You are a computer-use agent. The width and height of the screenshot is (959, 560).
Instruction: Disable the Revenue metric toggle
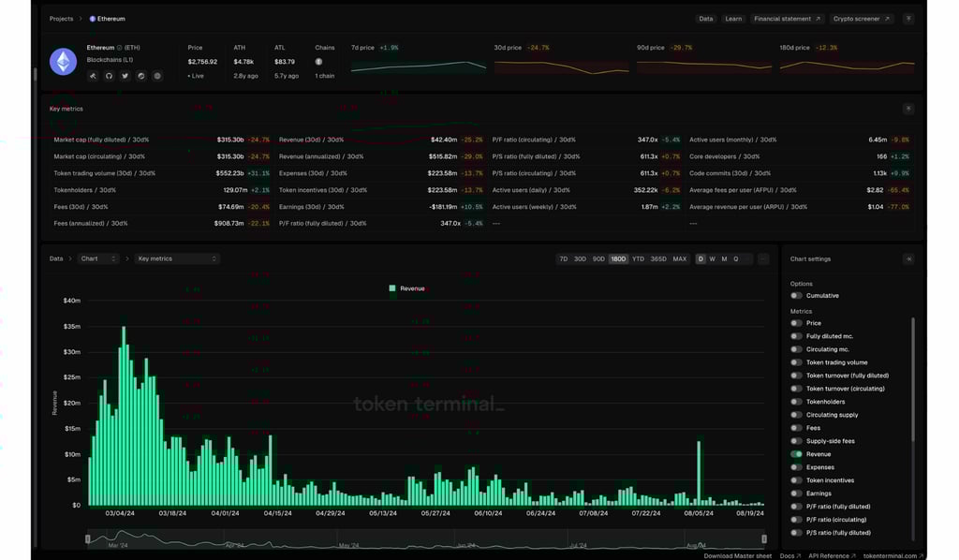point(796,454)
